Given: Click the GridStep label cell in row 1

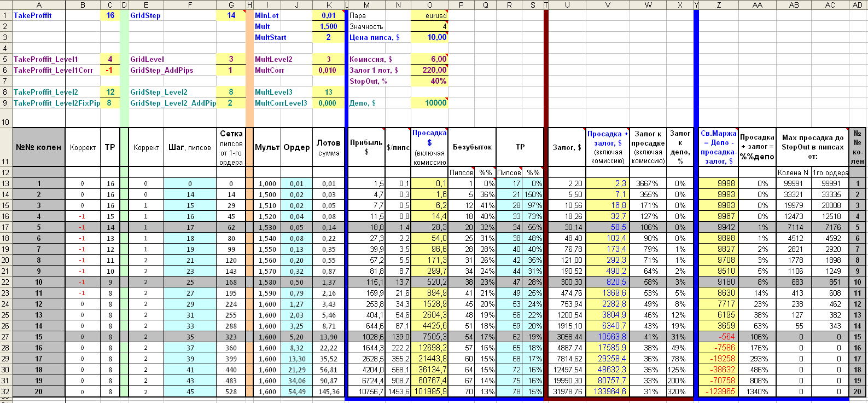Looking at the screenshot, I should coord(172,15).
